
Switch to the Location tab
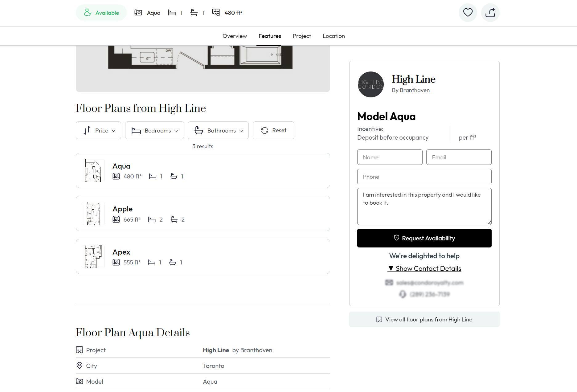coord(334,36)
